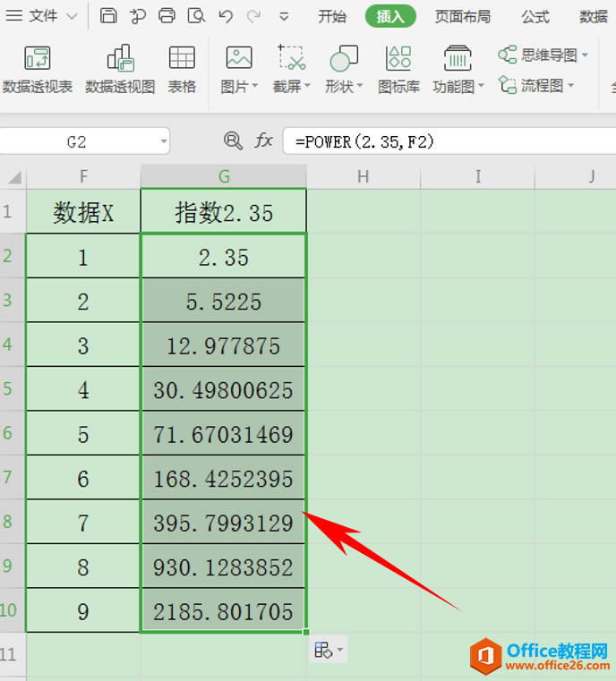This screenshot has height=681, width=616.
Task: Expand the 图片 dropdown arrow
Action: point(255,86)
